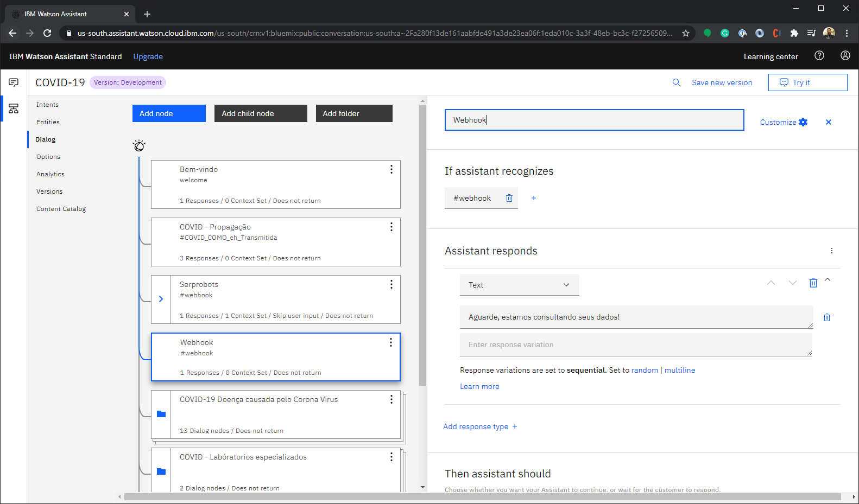Click the 'Aguarde, estamos consultando seus dados!' text field
This screenshot has height=504, width=859.
pyautogui.click(x=636, y=317)
